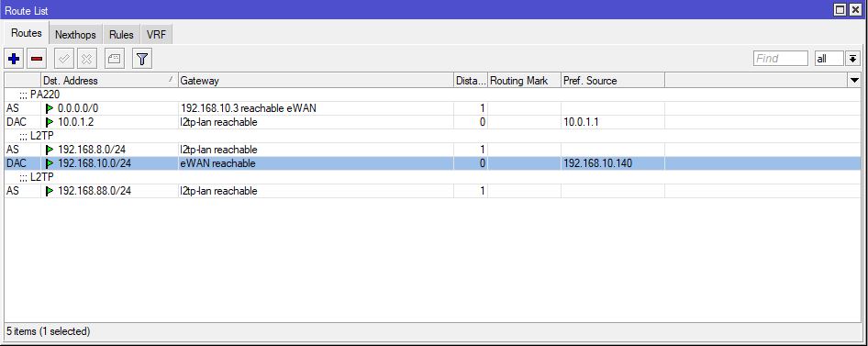Click green arrow flag of 0.0.0.0/0 route
This screenshot has height=346, width=868.
(x=50, y=108)
